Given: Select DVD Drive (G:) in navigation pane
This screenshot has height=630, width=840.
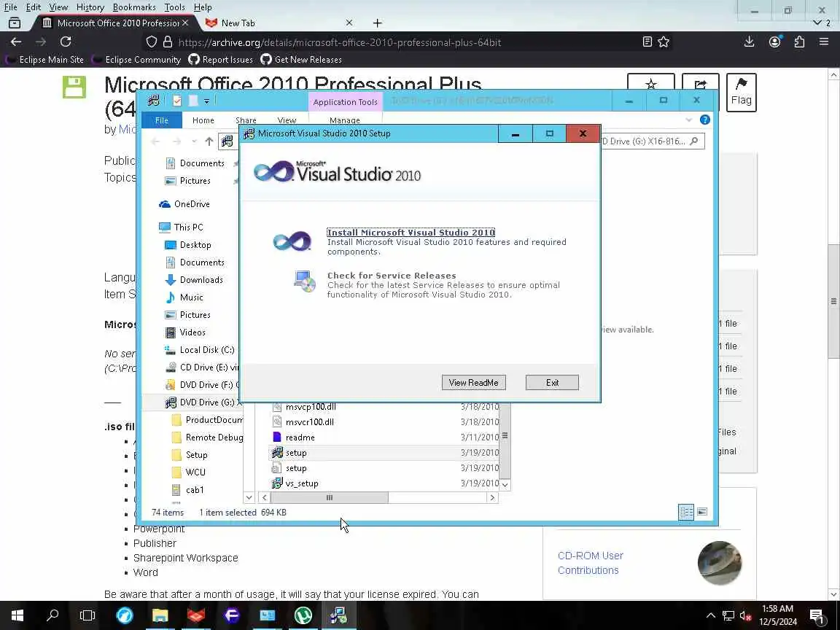Looking at the screenshot, I should tap(202, 402).
